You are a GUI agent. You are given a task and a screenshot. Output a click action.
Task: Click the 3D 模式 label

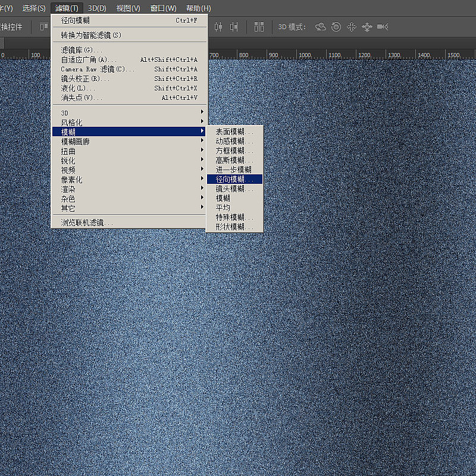coord(292,27)
